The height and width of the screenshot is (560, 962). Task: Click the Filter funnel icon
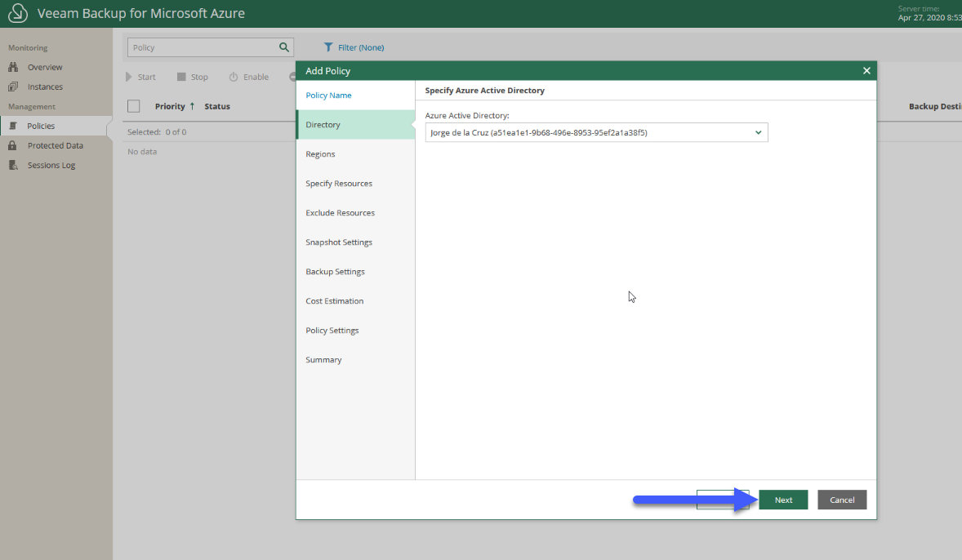pos(328,47)
